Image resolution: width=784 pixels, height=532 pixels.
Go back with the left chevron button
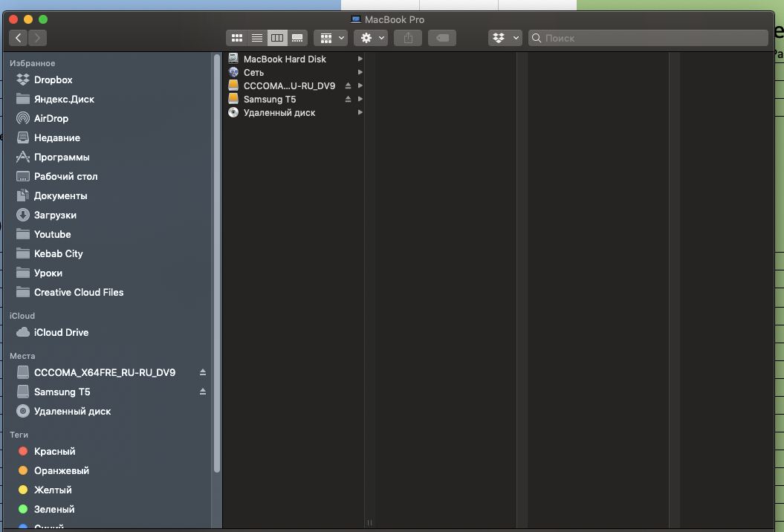18,38
